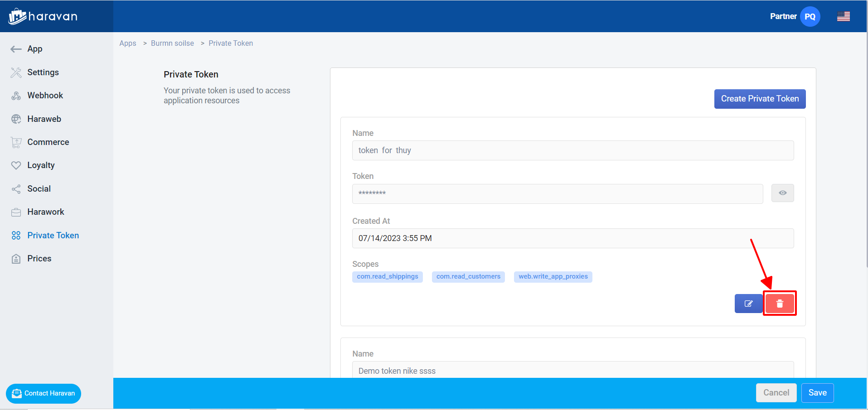Open language selector US flag icon
The height and width of the screenshot is (410, 868).
pos(843,17)
